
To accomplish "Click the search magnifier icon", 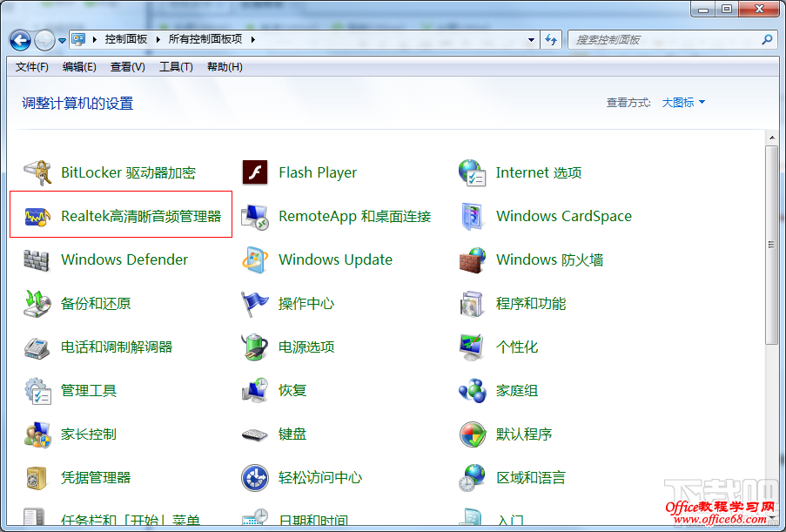I will click(767, 39).
